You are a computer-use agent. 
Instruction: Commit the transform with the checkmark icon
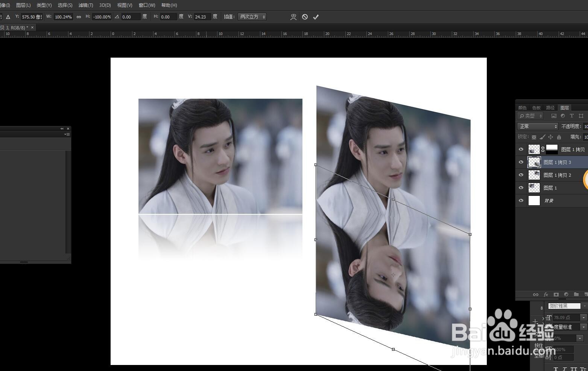316,17
